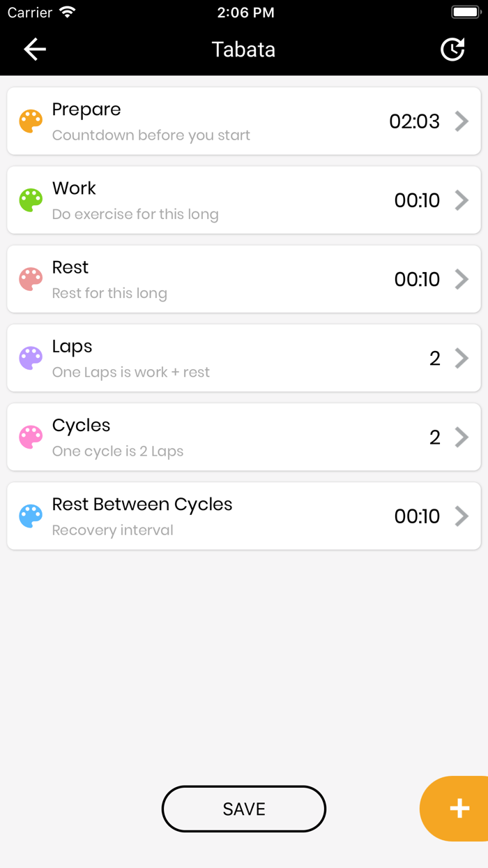Viewport: 488px width, 868px height.
Task: Tap the orange plus floating button
Action: 459,809
